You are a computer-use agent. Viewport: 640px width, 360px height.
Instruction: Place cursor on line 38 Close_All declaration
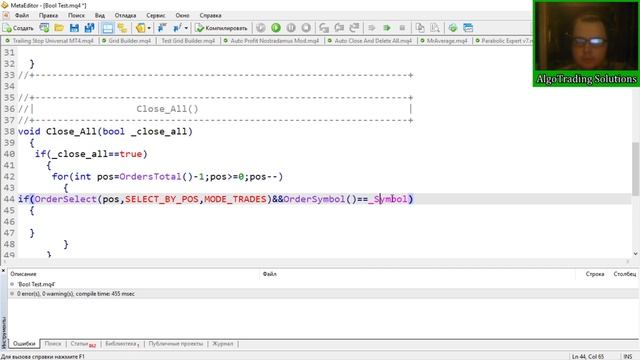click(105, 131)
